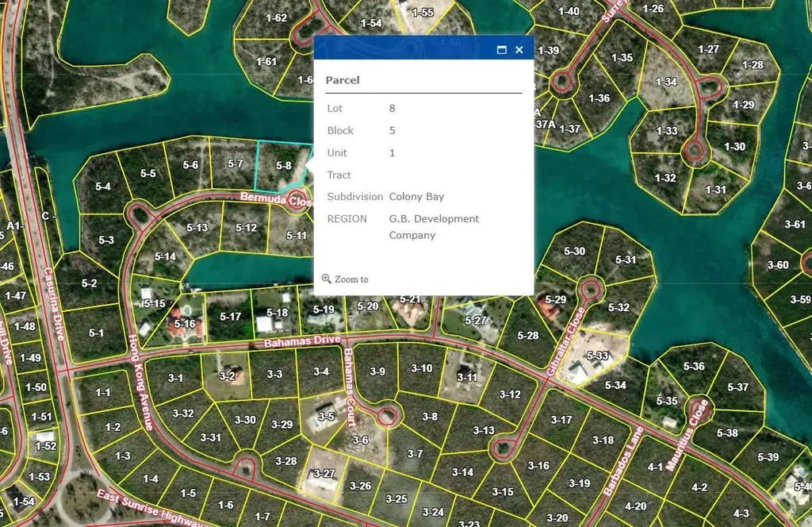Click parcel 3-27 on the map
Screen dimensions: 812x527
click(x=324, y=473)
